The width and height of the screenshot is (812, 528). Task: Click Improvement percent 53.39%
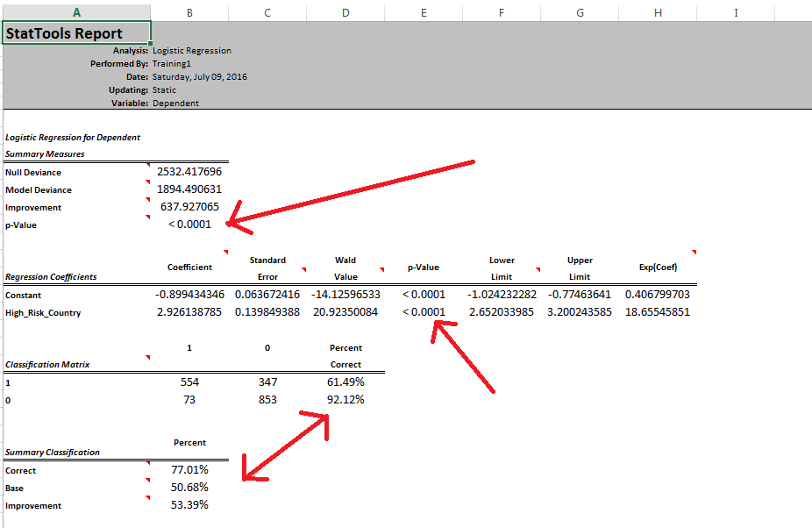(x=189, y=504)
